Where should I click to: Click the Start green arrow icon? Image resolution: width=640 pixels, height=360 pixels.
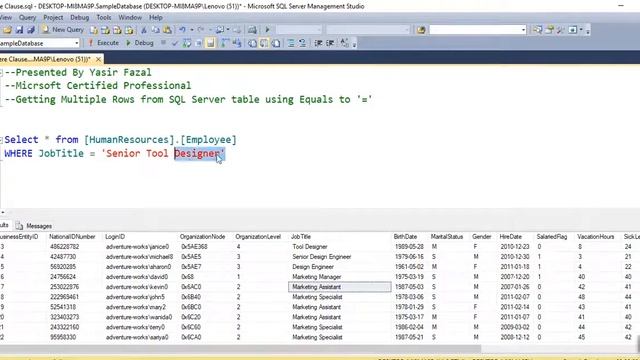tap(267, 30)
